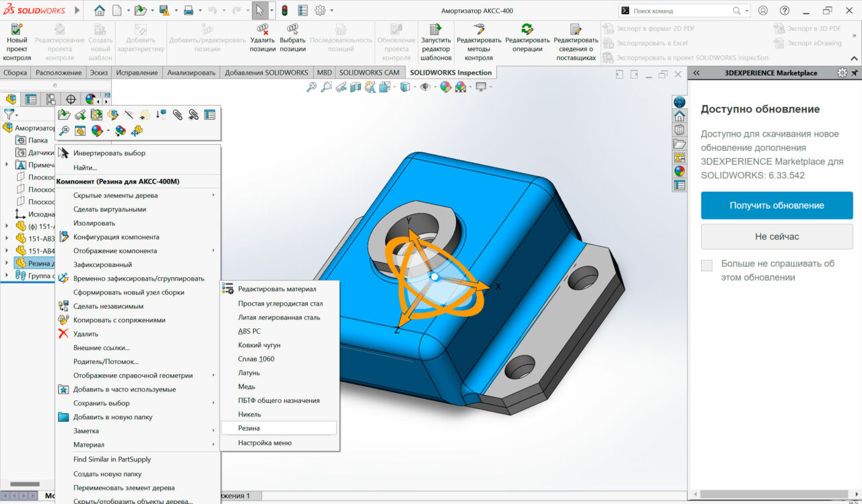862x504 pixels.
Task: Click the Help question mark icon
Action: 785,11
